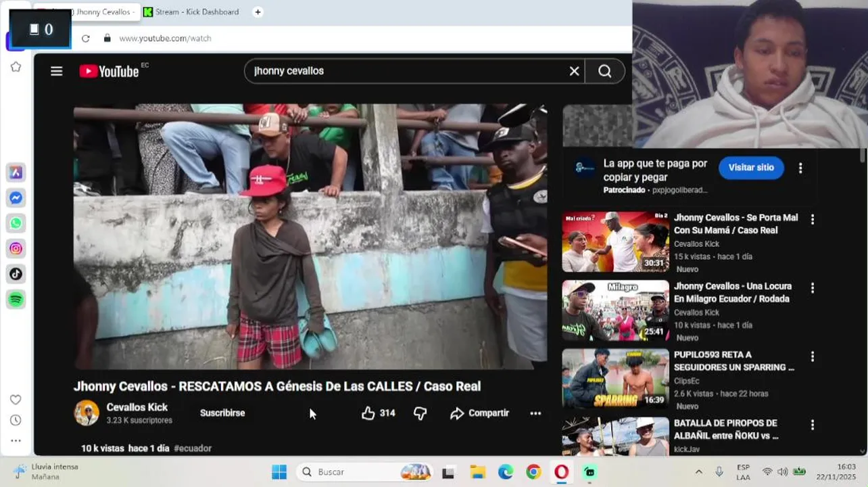868x487 pixels.
Task: View site security via the padlock icon
Action: pos(107,39)
